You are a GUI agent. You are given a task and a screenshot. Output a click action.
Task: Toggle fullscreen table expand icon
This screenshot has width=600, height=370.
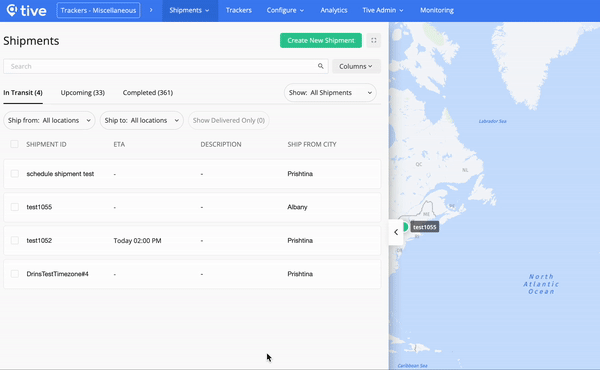point(373,40)
